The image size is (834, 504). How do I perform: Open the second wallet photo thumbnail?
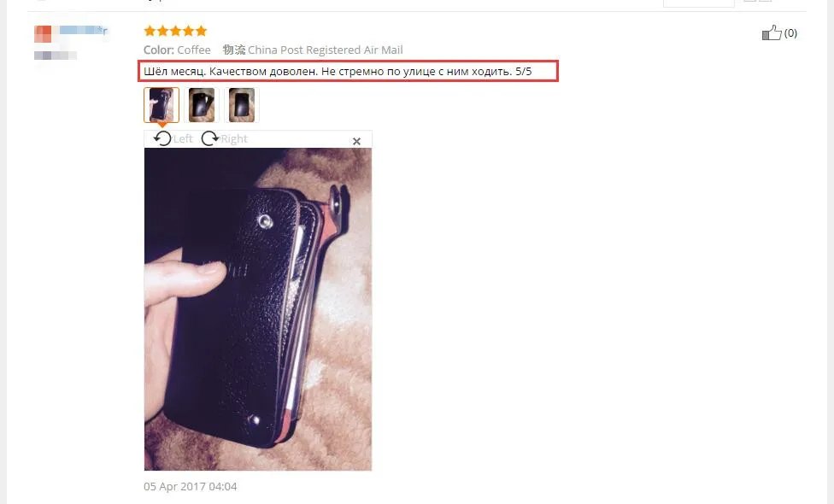click(x=202, y=105)
